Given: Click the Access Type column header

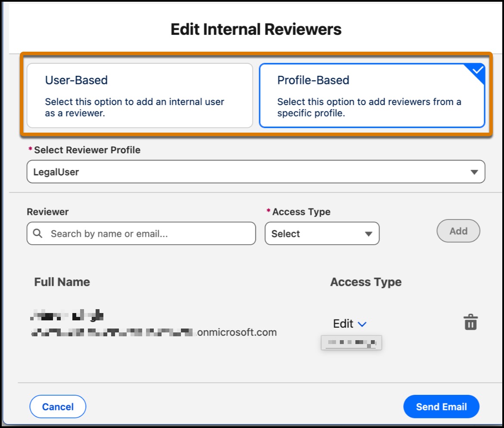Looking at the screenshot, I should (x=366, y=282).
